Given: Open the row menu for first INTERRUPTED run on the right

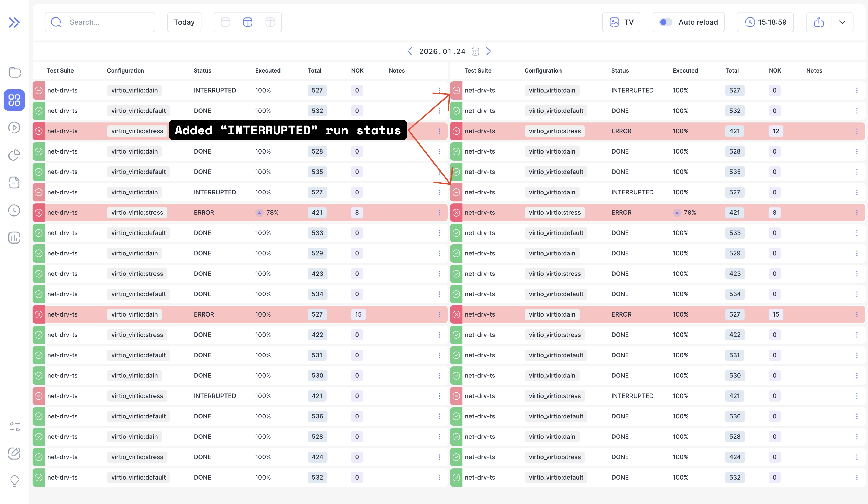Looking at the screenshot, I should click(x=857, y=90).
